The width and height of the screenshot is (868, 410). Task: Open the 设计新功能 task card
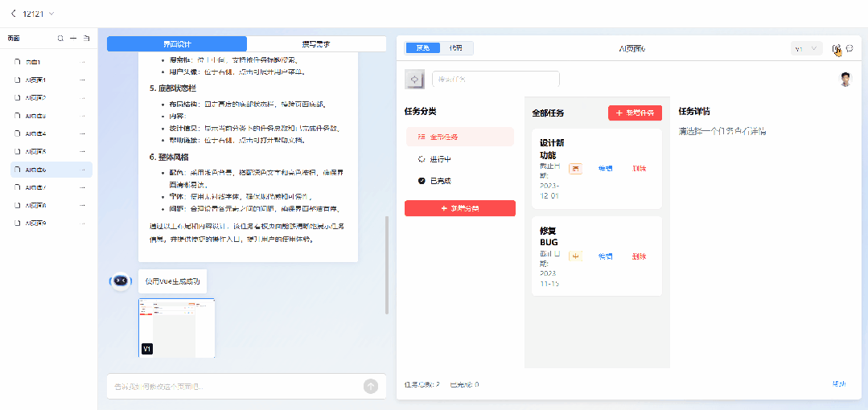pos(597,169)
